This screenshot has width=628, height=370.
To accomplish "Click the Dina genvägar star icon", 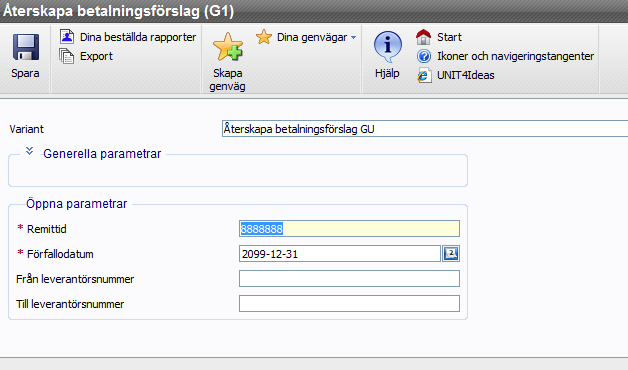I will pyautogui.click(x=264, y=37).
